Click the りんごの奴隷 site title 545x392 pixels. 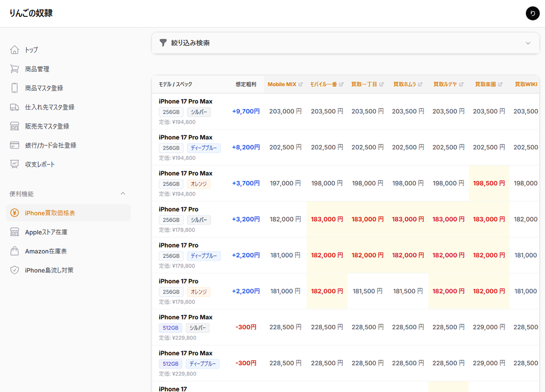[x=31, y=13]
